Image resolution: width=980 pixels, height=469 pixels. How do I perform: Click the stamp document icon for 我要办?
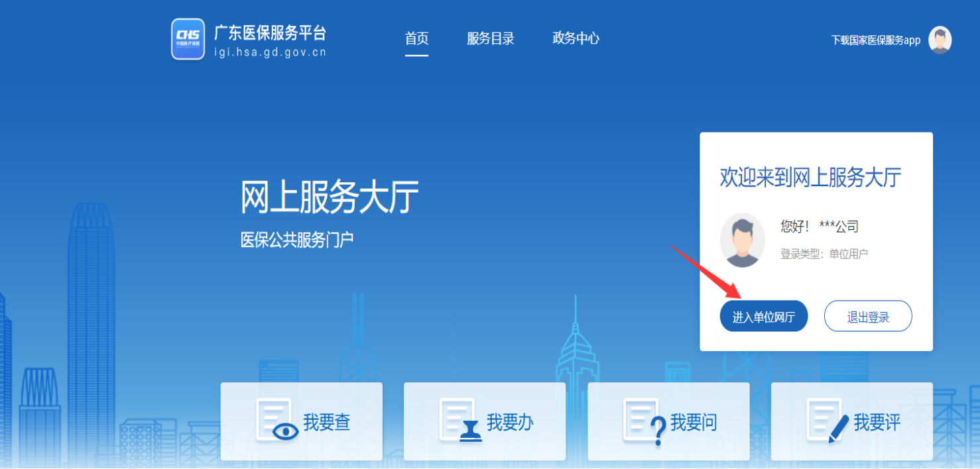459,421
